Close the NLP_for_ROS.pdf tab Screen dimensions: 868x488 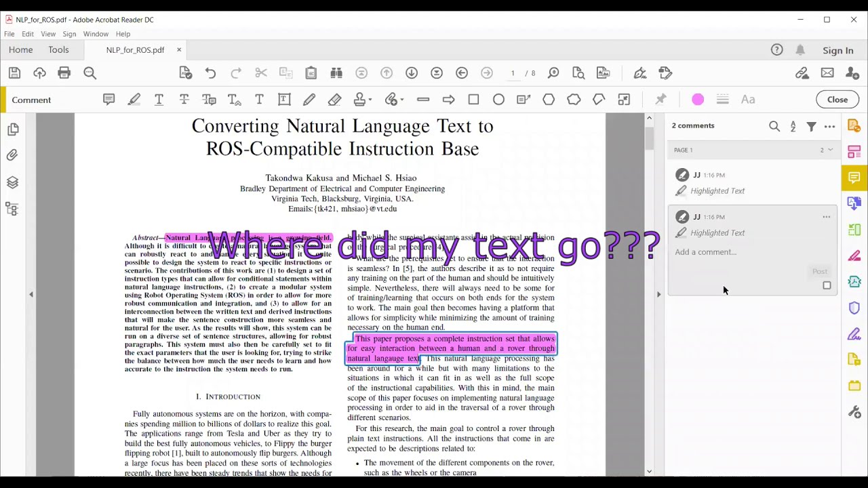(179, 49)
